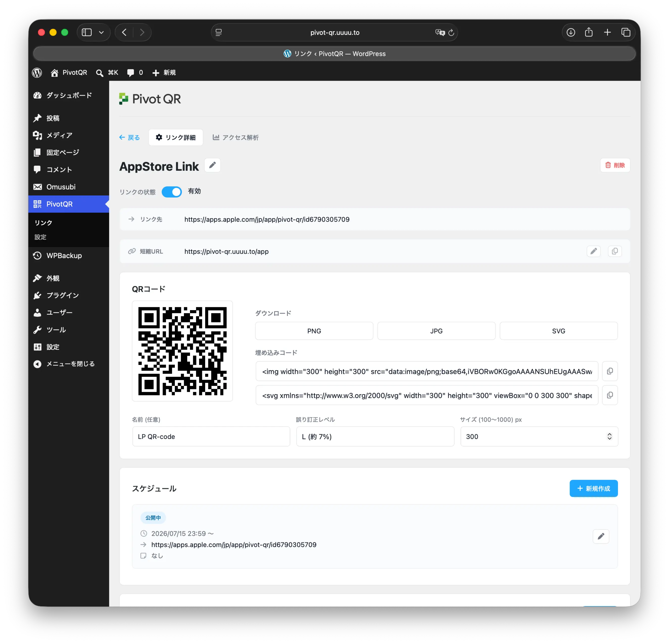Select PivotQR in sidebar
669x644 pixels.
coord(69,204)
